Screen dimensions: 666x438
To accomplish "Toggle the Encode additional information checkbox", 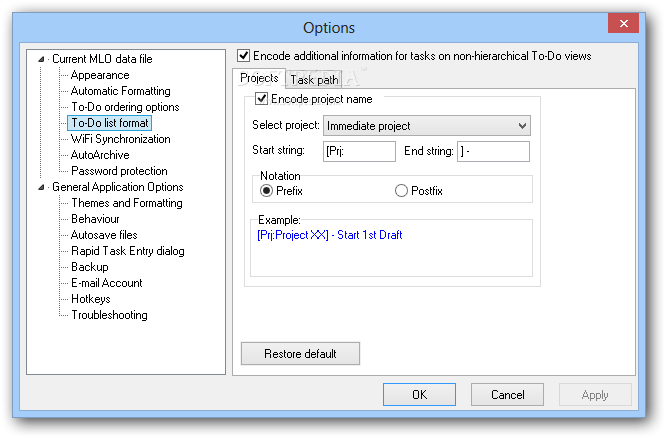I will tap(243, 57).
